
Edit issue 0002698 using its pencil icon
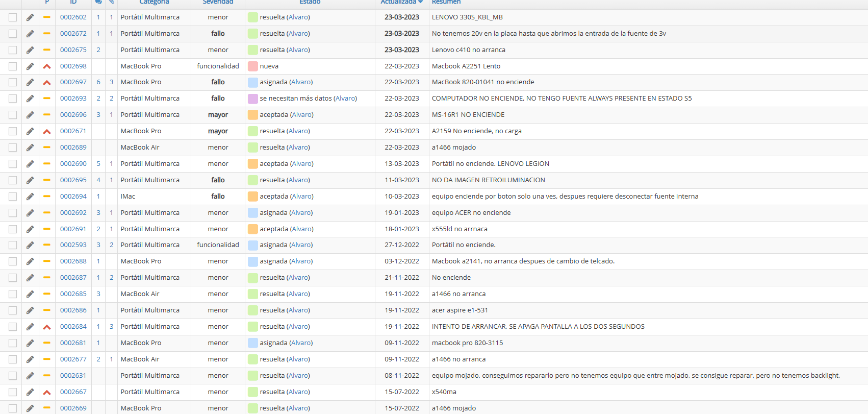pyautogui.click(x=30, y=66)
